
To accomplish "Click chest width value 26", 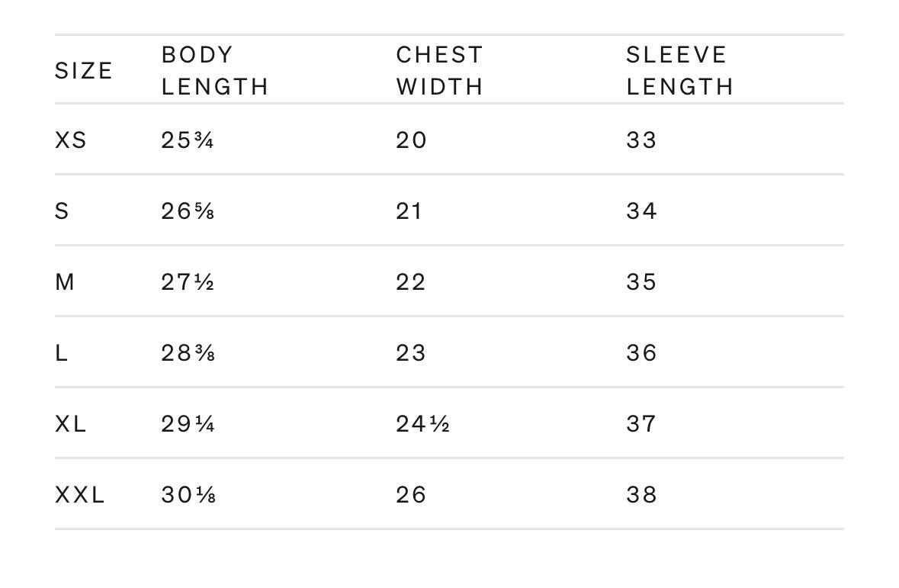I will [x=411, y=494].
